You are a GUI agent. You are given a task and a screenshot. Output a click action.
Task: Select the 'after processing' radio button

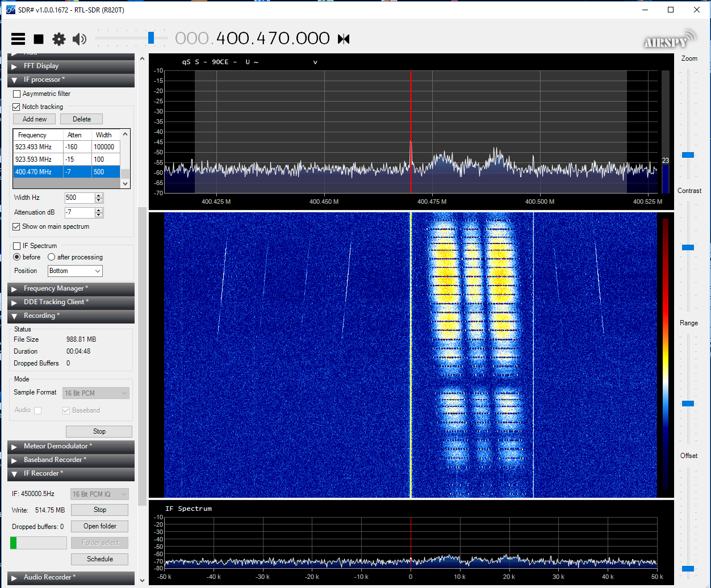[52, 257]
